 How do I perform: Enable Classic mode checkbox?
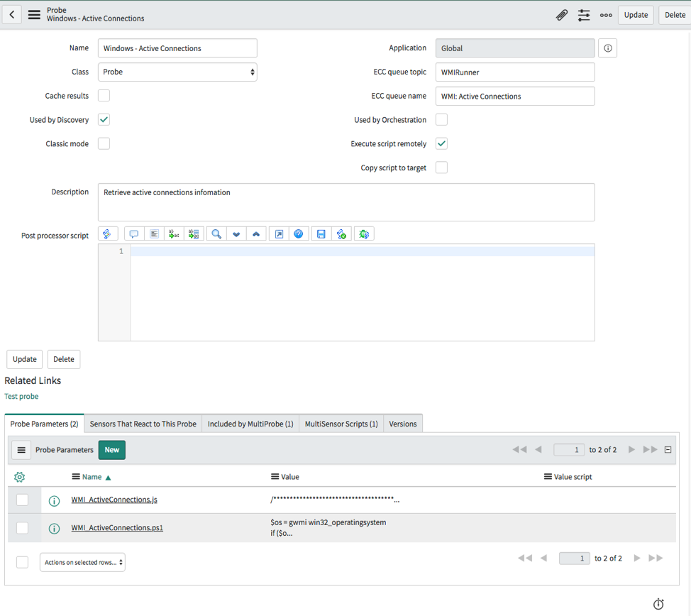coord(104,144)
